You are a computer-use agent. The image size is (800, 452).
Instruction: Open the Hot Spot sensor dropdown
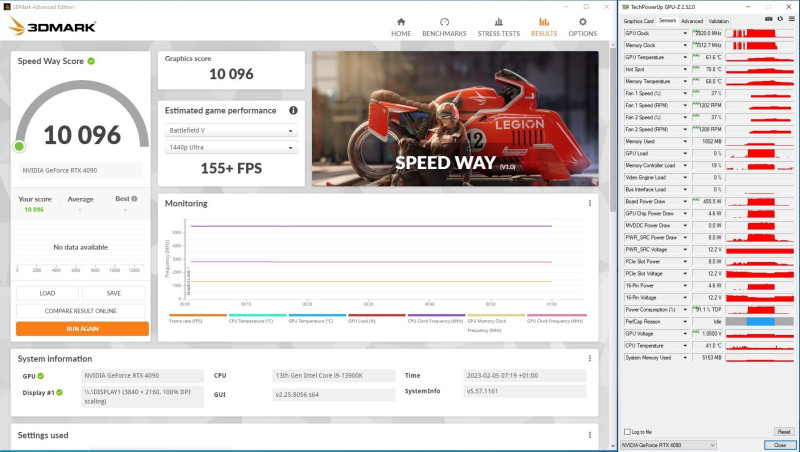tap(685, 69)
